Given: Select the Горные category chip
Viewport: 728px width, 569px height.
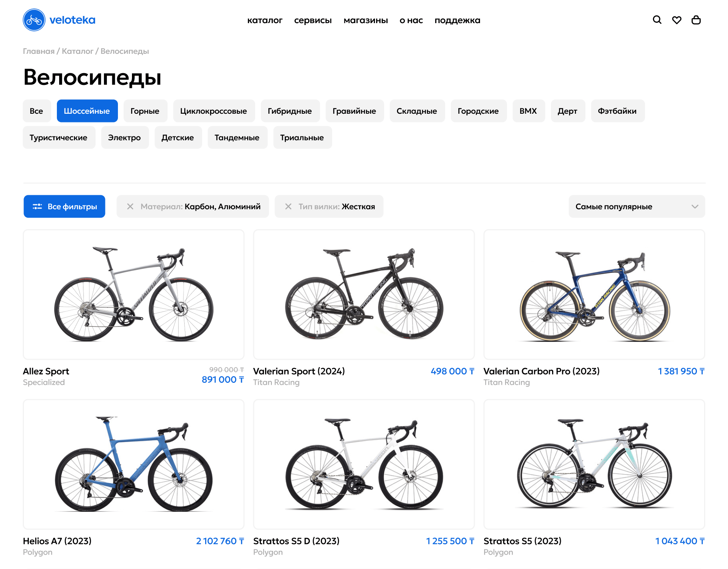Looking at the screenshot, I should tap(145, 111).
